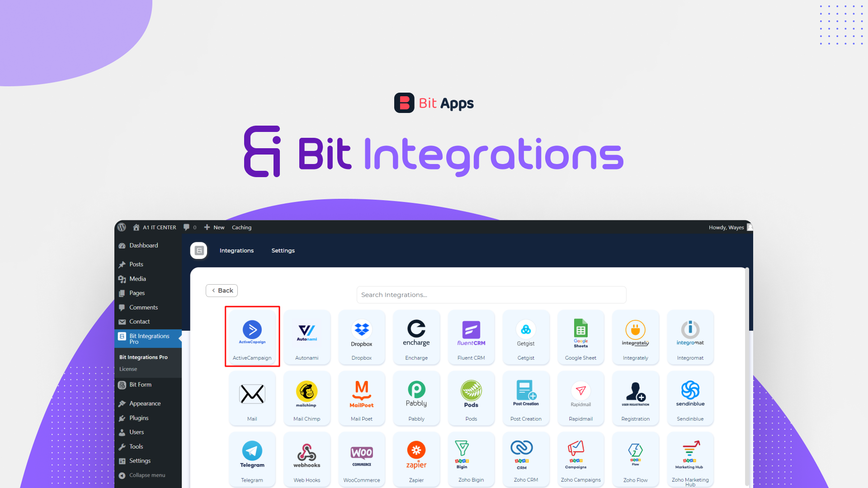Screen dimensions: 868x488
Task: Expand the Appearance sidebar section
Action: [x=144, y=404]
